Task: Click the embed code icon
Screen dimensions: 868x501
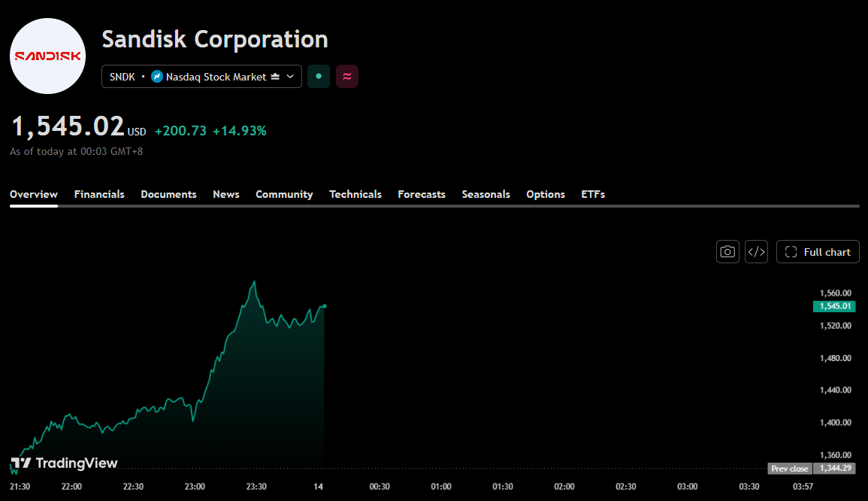Action: (756, 251)
